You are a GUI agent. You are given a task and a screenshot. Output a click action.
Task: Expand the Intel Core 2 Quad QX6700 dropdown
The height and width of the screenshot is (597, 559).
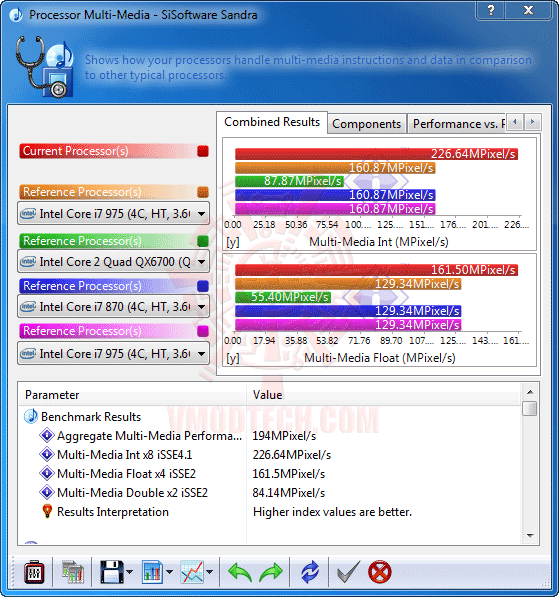[x=201, y=262]
